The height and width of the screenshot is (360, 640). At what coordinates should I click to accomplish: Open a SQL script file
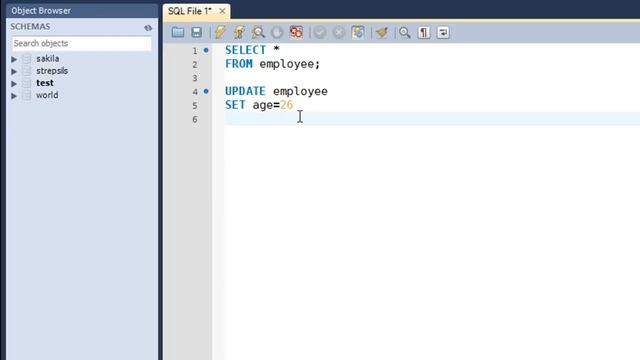pyautogui.click(x=178, y=32)
